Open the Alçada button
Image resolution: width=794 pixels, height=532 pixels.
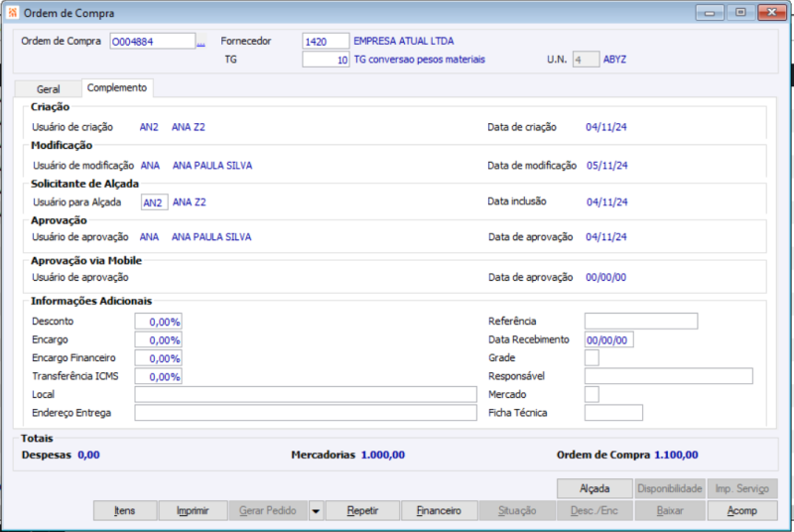click(595, 488)
